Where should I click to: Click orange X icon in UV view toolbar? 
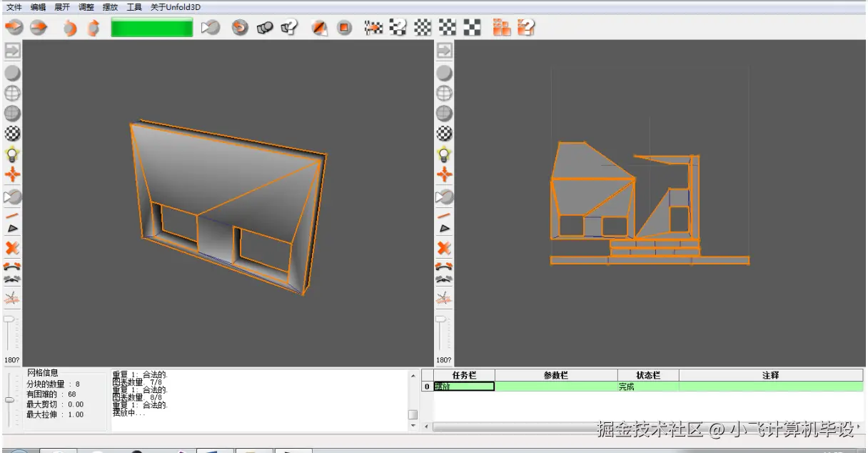coord(445,248)
